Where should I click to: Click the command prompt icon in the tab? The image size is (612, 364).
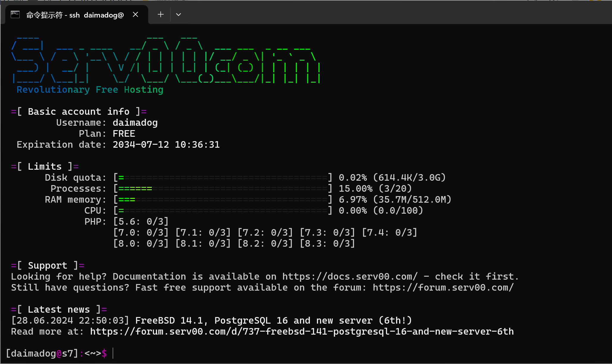15,15
